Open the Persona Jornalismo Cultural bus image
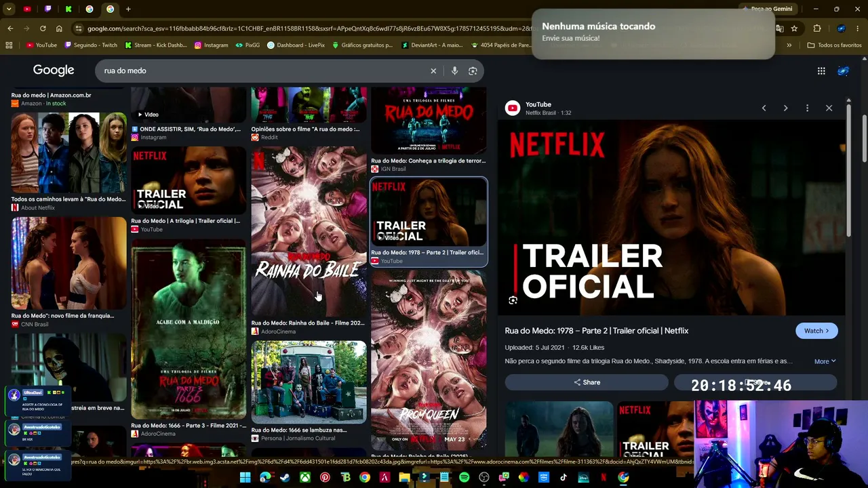The image size is (868, 488). point(309,382)
